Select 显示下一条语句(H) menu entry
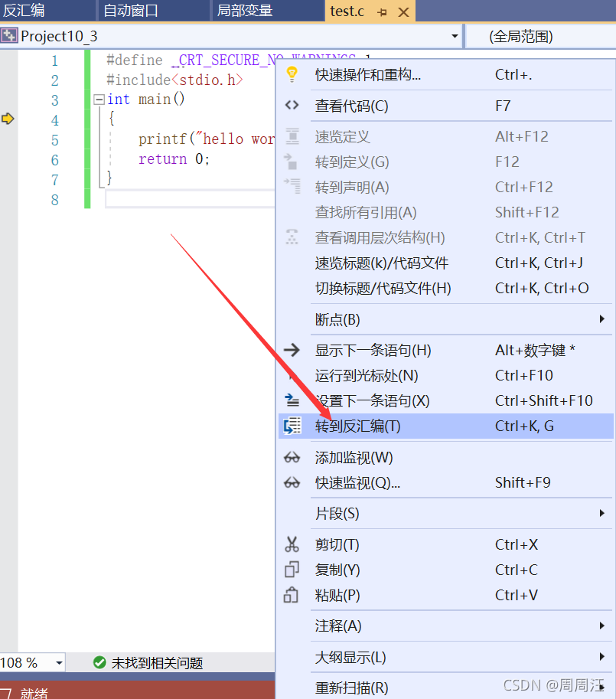 445,350
